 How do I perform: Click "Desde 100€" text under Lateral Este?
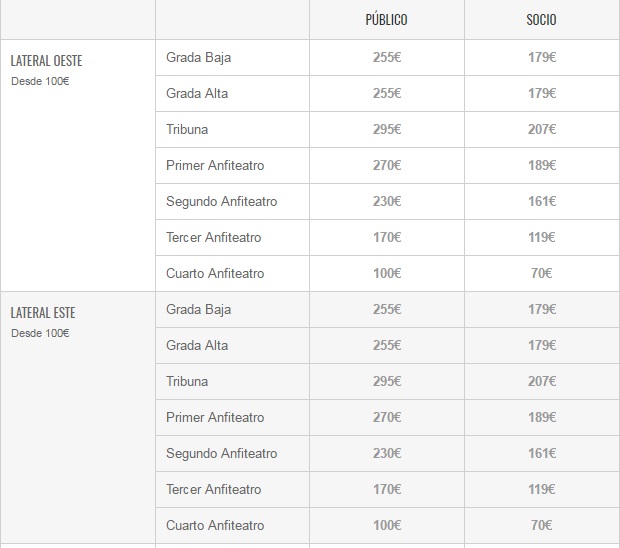pyautogui.click(x=40, y=333)
